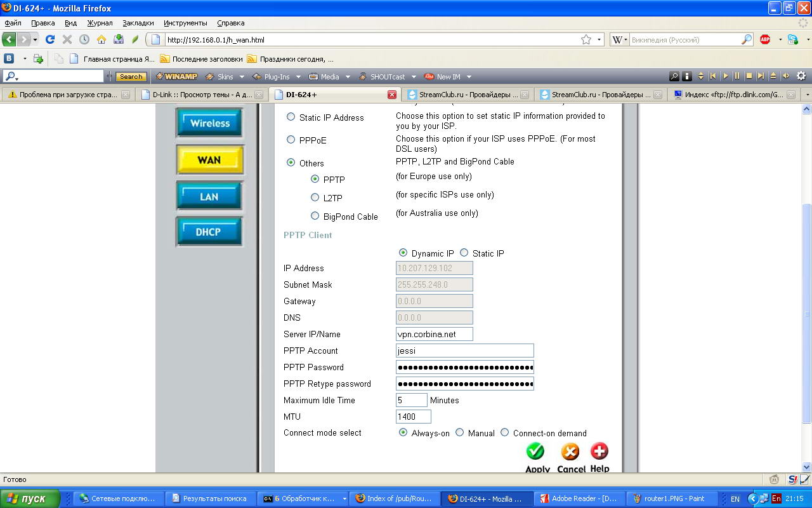Viewport: 812px width, 508px height.
Task: Open the Инструменты menu
Action: pyautogui.click(x=185, y=23)
